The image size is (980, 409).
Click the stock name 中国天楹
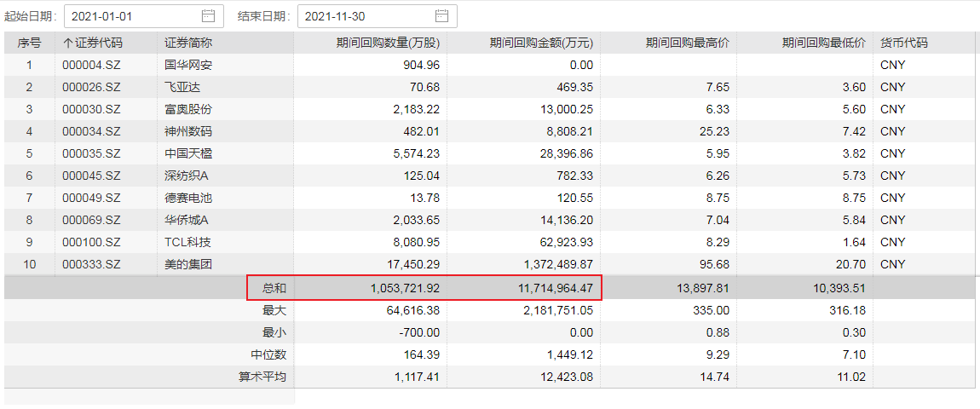click(188, 153)
